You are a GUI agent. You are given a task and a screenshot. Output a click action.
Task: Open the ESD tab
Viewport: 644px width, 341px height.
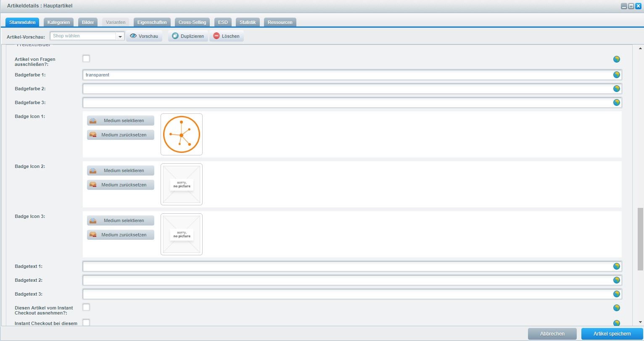[223, 22]
